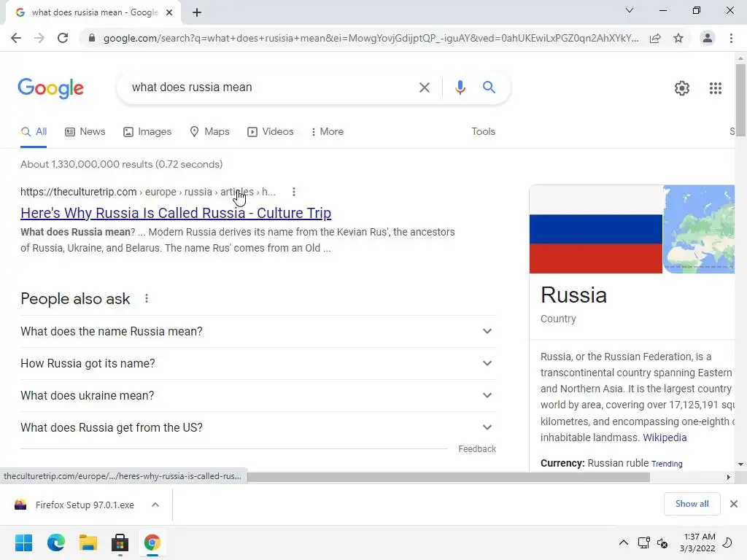The image size is (747, 560).
Task: Expand "What does the name Russia mean?"
Action: click(258, 332)
